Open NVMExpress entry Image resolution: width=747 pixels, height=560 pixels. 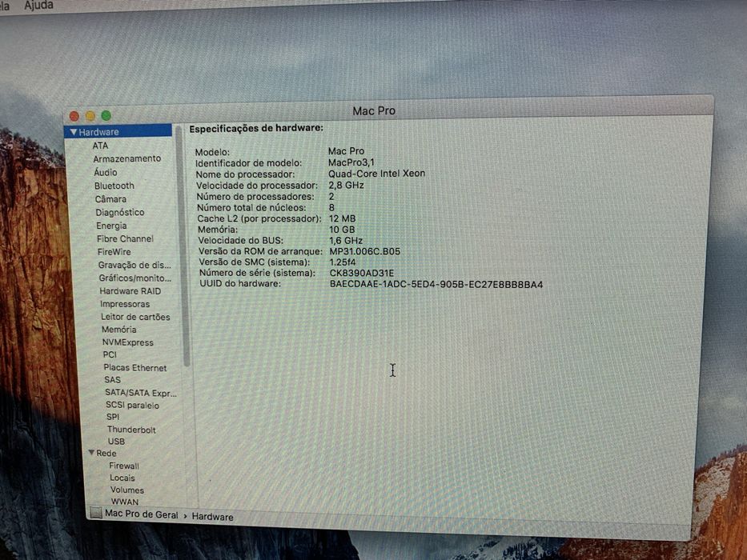click(x=127, y=342)
